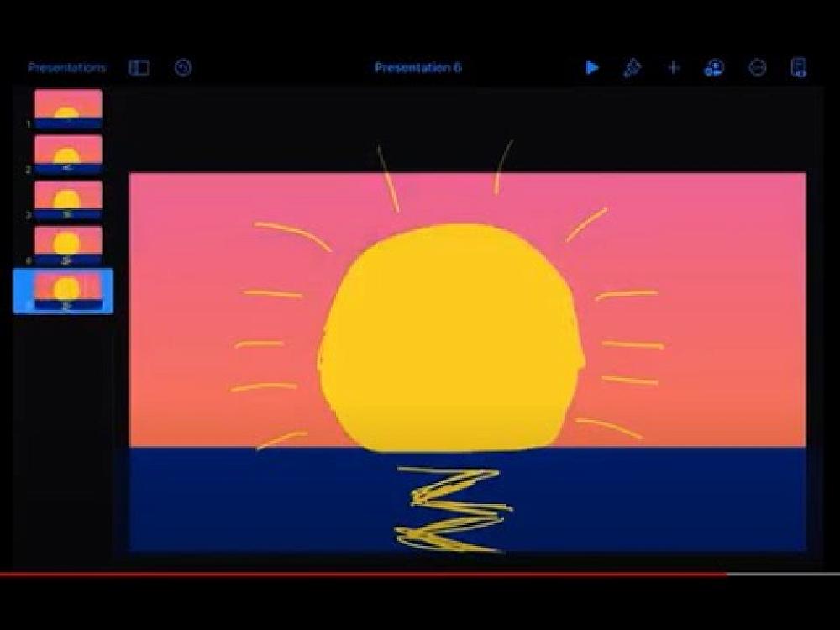The image size is (840, 630).
Task: Go back to Presentations
Action: [x=67, y=66]
